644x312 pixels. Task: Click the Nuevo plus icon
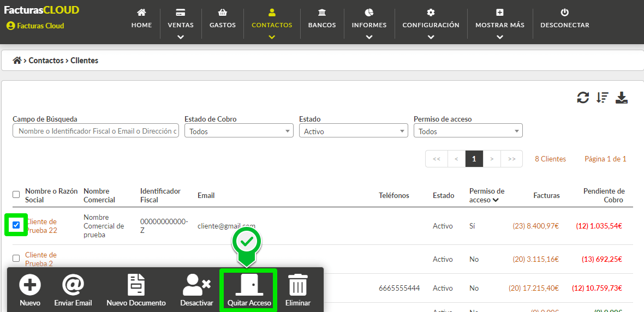(x=30, y=285)
